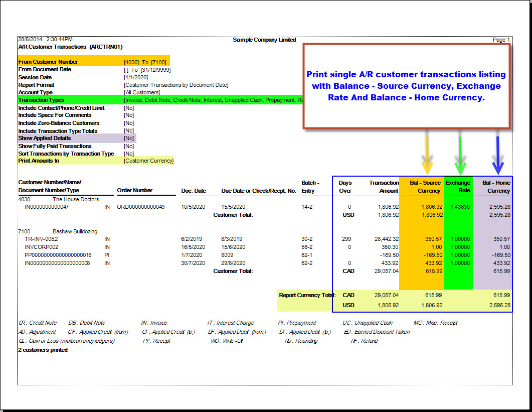Click the 'Bal - Home Currency' column header

(x=496, y=187)
